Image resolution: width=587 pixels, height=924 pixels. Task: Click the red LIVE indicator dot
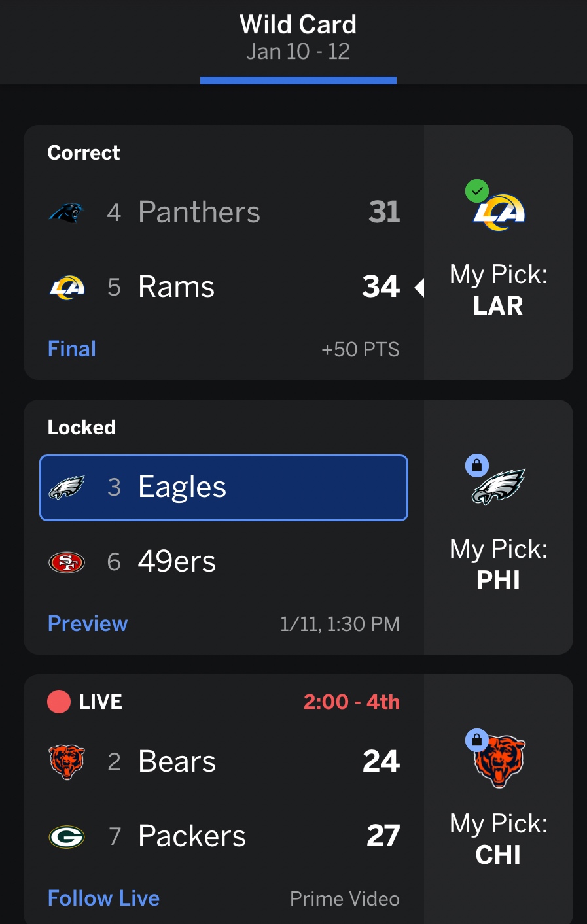[59, 702]
